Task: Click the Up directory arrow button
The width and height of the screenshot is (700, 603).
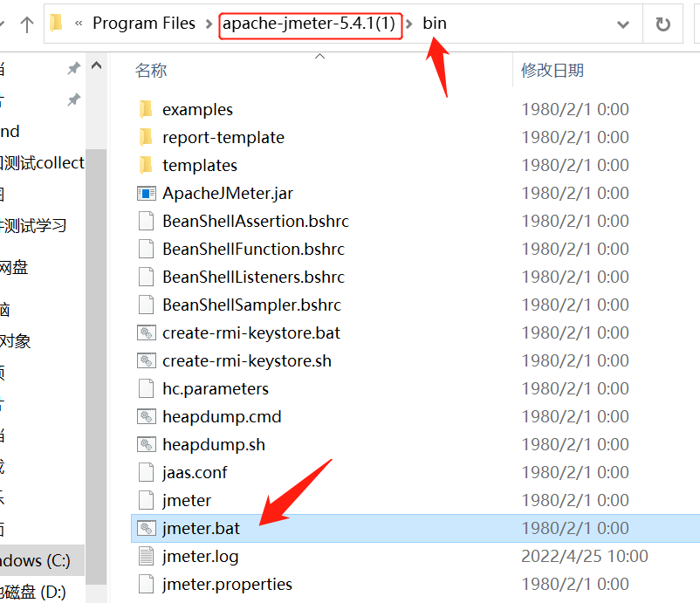Action: pos(27,24)
